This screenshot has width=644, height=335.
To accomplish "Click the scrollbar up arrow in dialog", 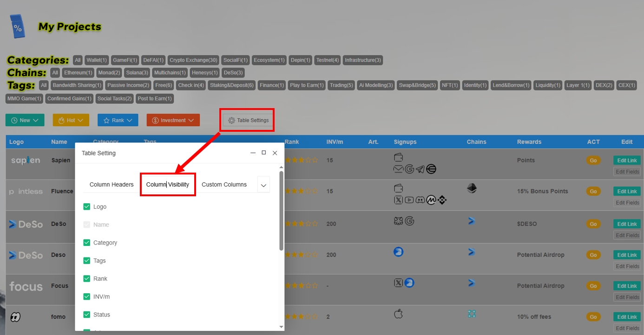I will click(x=281, y=167).
